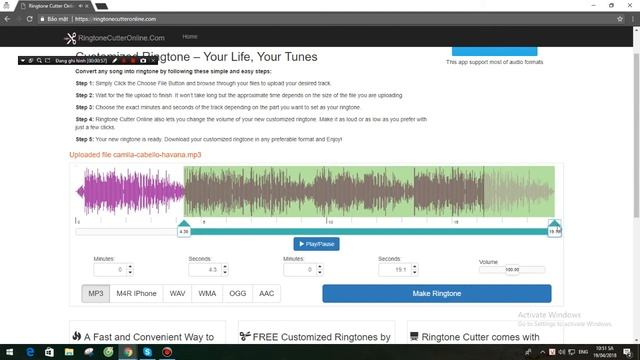The image size is (640, 360).
Task: Click the start Minutes input field
Action: coord(110,270)
